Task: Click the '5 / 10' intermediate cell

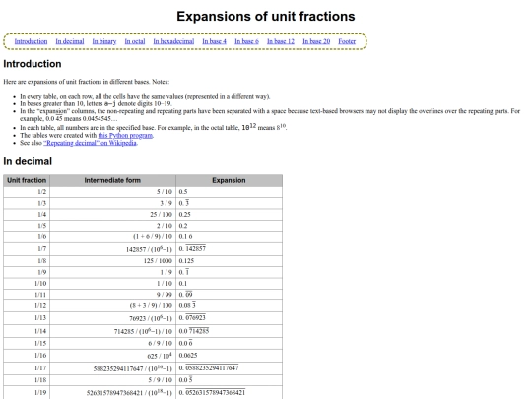Action: point(112,192)
